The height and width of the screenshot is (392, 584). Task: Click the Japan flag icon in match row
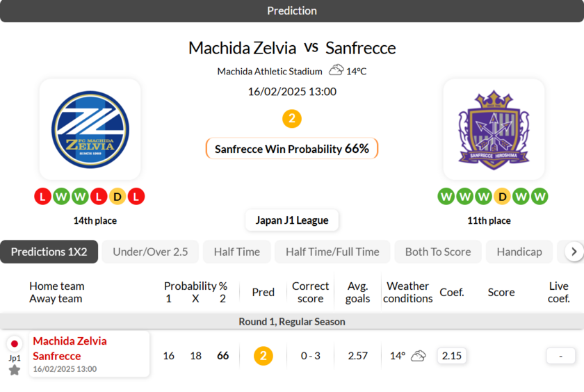pyautogui.click(x=15, y=343)
